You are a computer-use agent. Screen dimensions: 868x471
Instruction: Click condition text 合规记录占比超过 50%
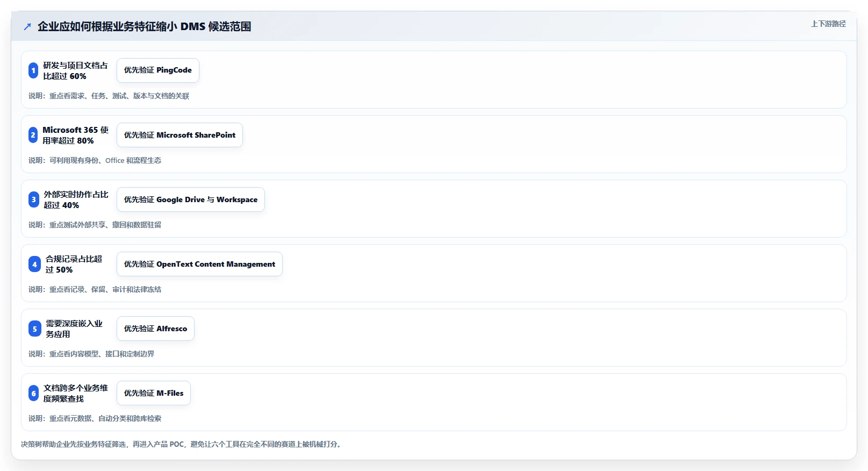tap(74, 264)
